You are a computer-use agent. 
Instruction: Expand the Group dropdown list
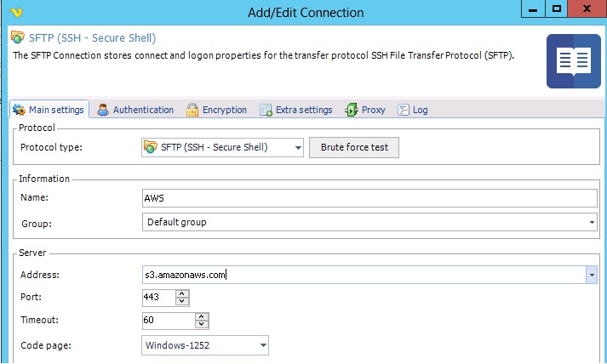592,222
